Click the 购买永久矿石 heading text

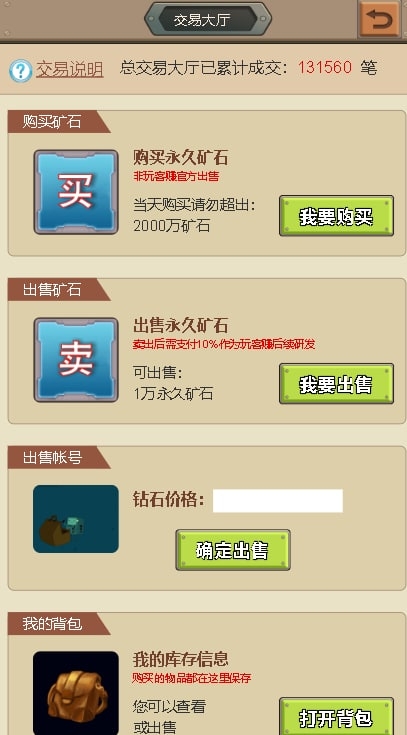[x=181, y=158]
